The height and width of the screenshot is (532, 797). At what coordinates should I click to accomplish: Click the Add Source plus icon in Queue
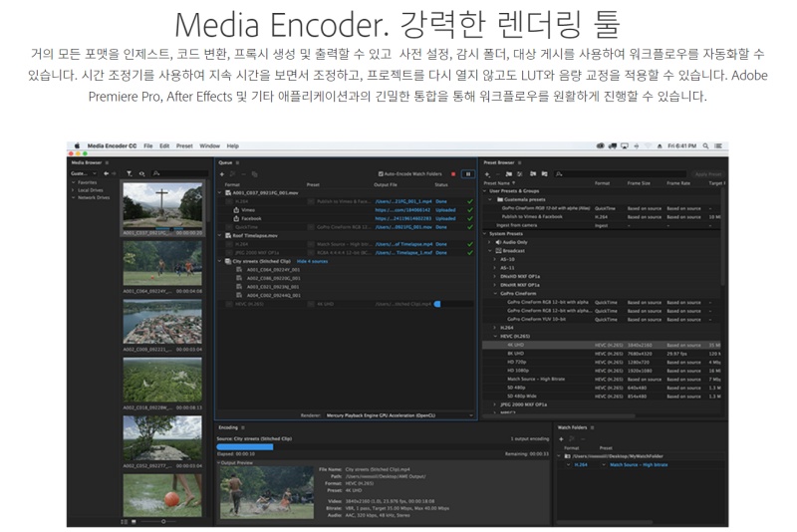tap(222, 174)
